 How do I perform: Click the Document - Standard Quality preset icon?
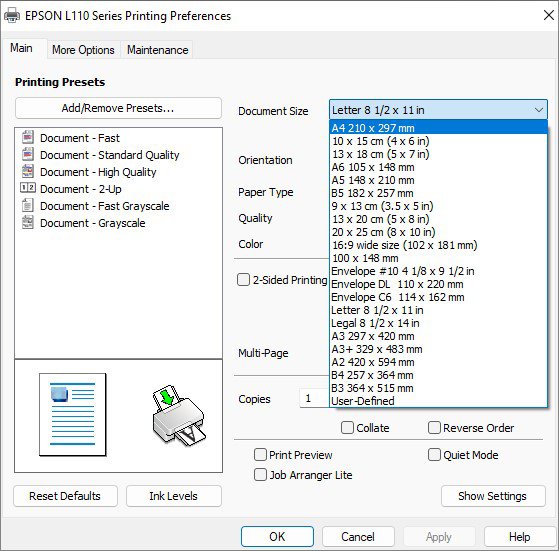click(28, 155)
